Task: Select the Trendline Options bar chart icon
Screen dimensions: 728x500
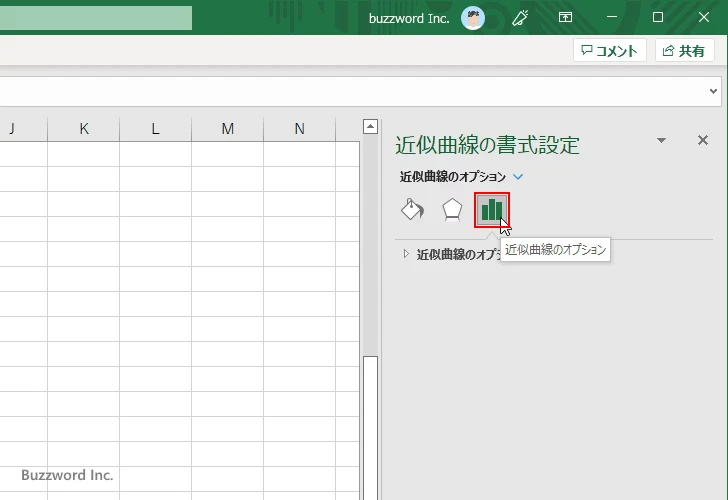Action: tap(492, 210)
